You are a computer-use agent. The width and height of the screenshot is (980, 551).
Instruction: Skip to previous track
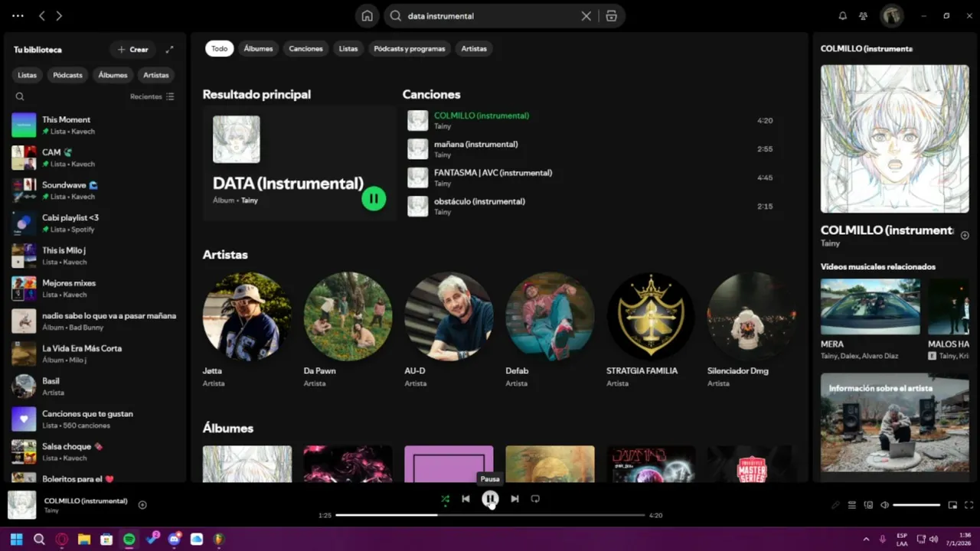(465, 499)
